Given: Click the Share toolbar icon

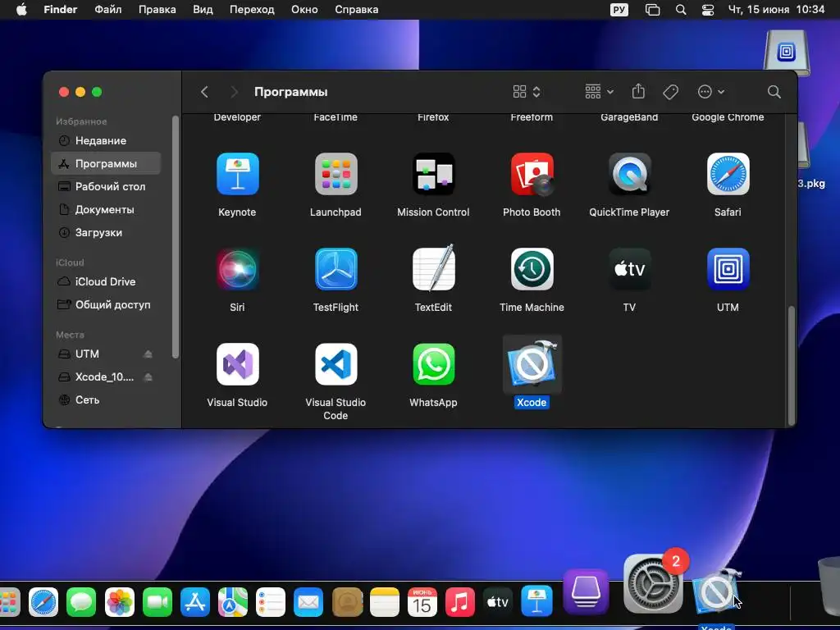Looking at the screenshot, I should tap(638, 92).
